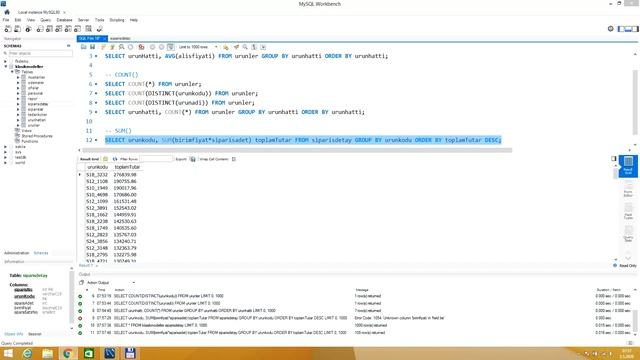Viewport: 640px width, 360px height.
Task: Expand the sakila schema node
Action: (x=6, y=147)
